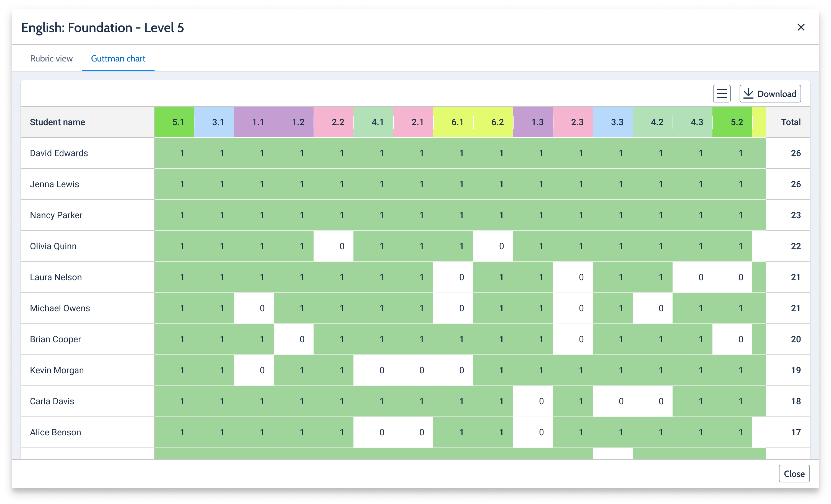The image size is (831, 504).
Task: Click Laura Nelson's 0 score under 6.1
Action: tap(453, 277)
